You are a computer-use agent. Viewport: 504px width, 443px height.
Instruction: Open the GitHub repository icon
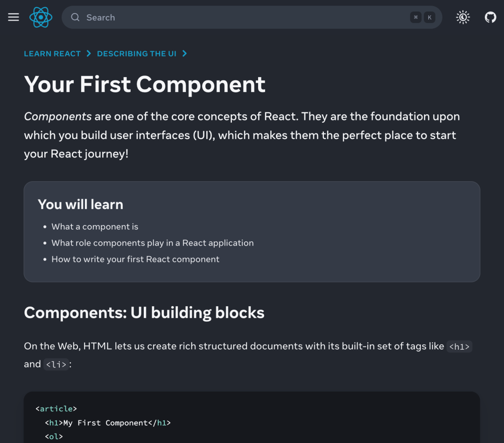490,17
